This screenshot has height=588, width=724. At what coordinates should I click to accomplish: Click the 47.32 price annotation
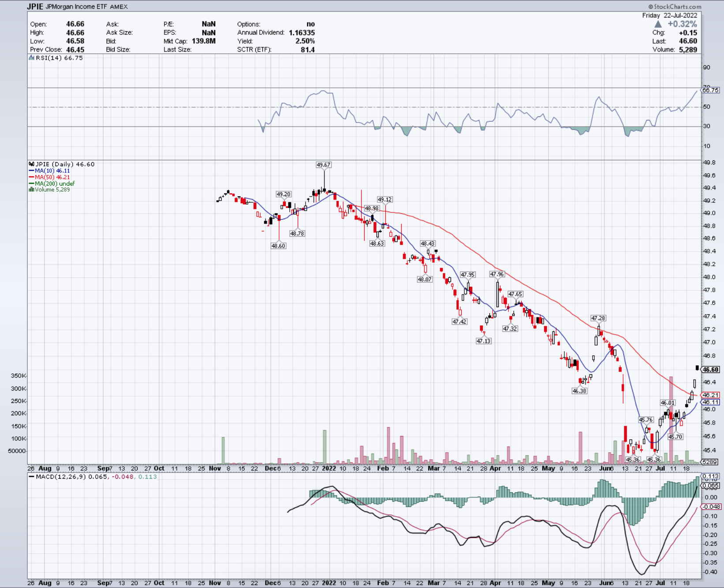coord(510,329)
